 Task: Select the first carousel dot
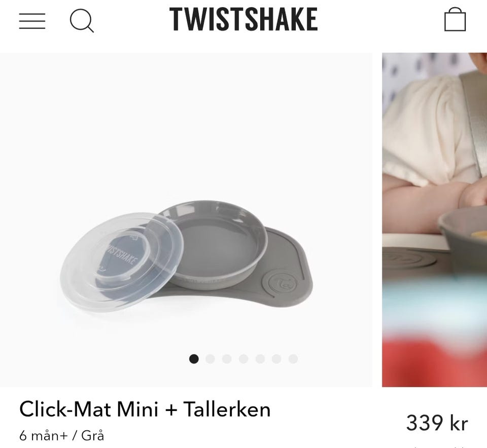click(x=194, y=359)
